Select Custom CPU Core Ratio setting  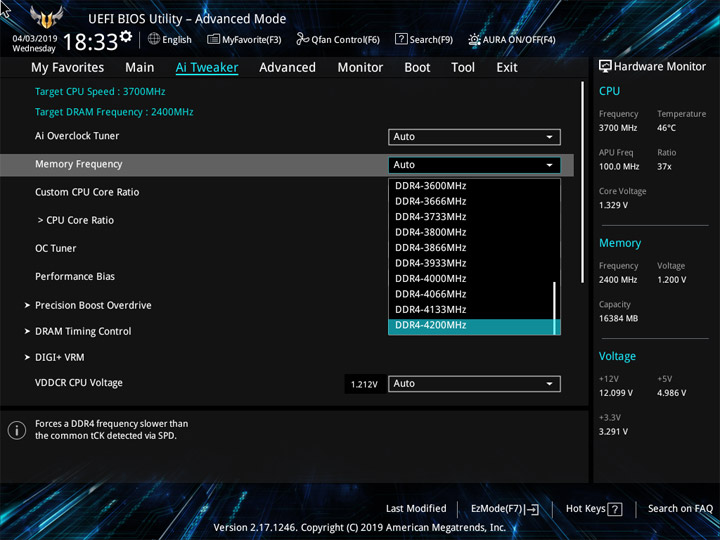(x=87, y=192)
